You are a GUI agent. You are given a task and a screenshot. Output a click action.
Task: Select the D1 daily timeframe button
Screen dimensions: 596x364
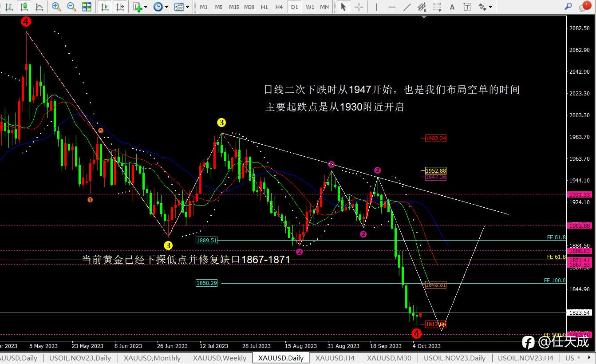(x=294, y=7)
